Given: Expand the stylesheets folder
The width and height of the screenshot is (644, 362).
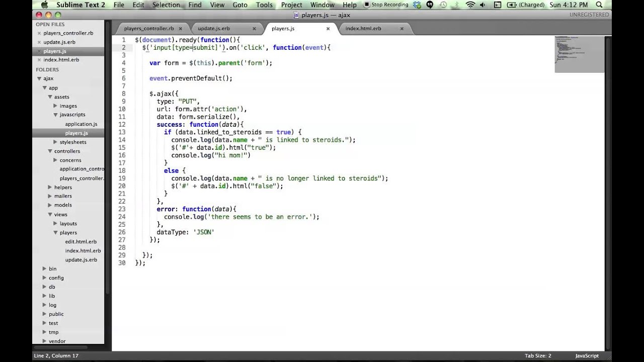Looking at the screenshot, I should click(55, 142).
